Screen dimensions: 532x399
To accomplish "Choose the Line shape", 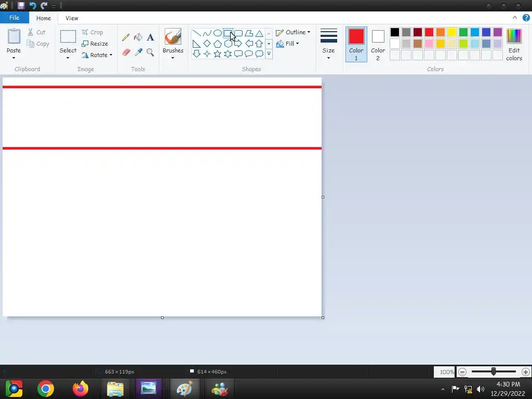I will [196, 33].
